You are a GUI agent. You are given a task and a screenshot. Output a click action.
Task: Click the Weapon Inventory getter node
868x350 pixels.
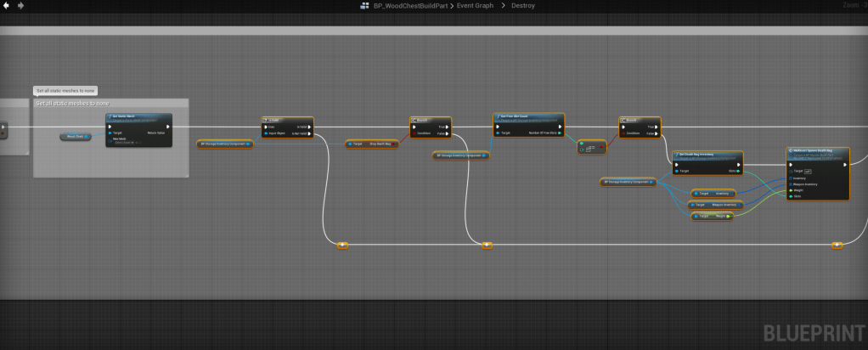point(717,205)
